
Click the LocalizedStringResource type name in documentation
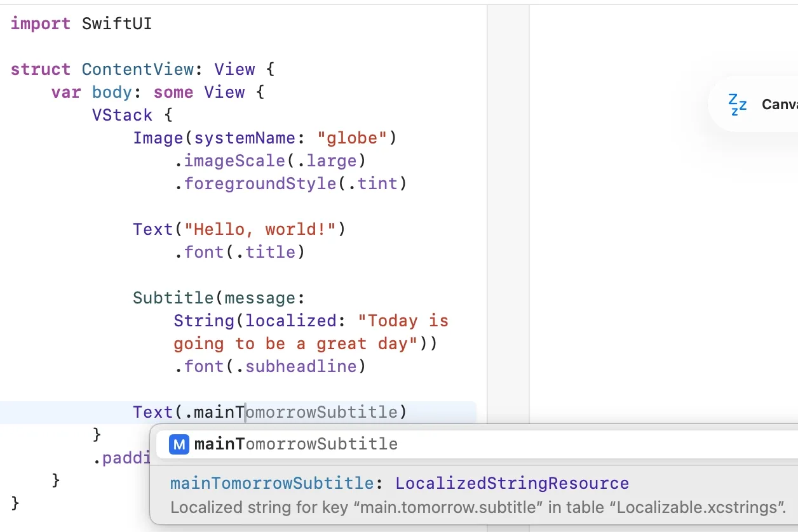tap(510, 483)
